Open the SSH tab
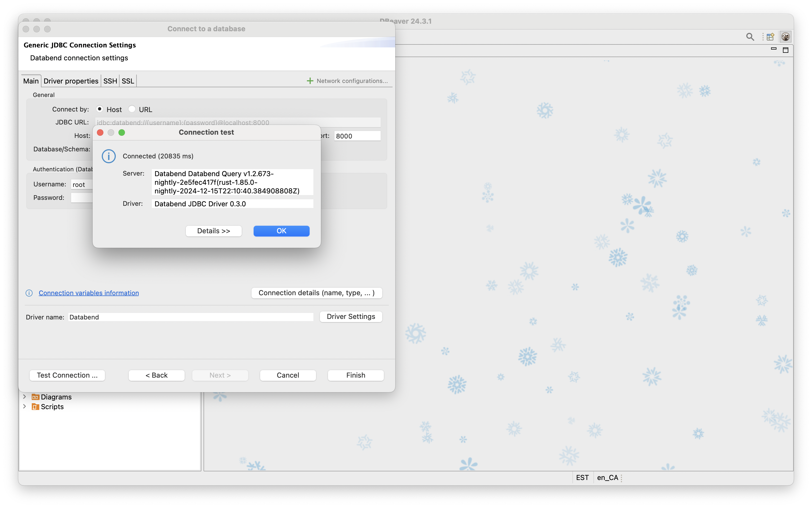 coord(110,81)
